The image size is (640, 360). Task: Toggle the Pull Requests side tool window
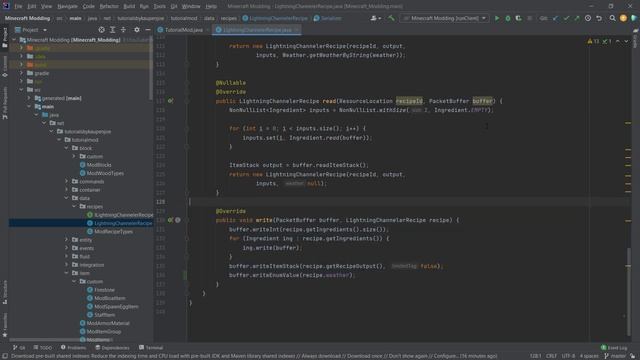coord(4,102)
